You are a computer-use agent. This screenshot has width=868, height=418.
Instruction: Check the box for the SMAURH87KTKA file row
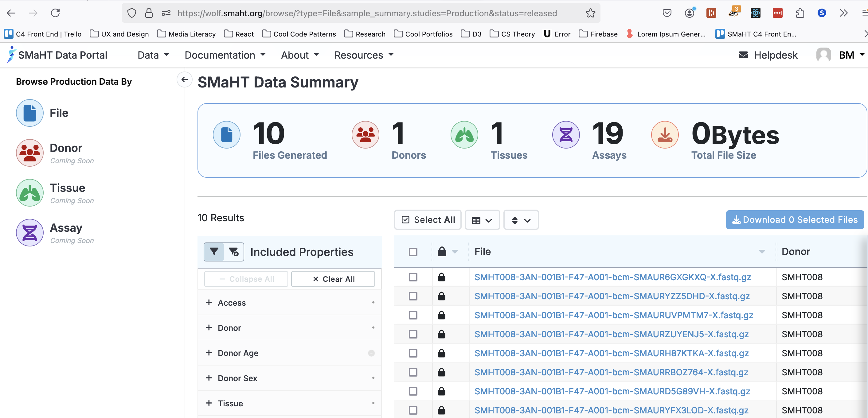(413, 353)
